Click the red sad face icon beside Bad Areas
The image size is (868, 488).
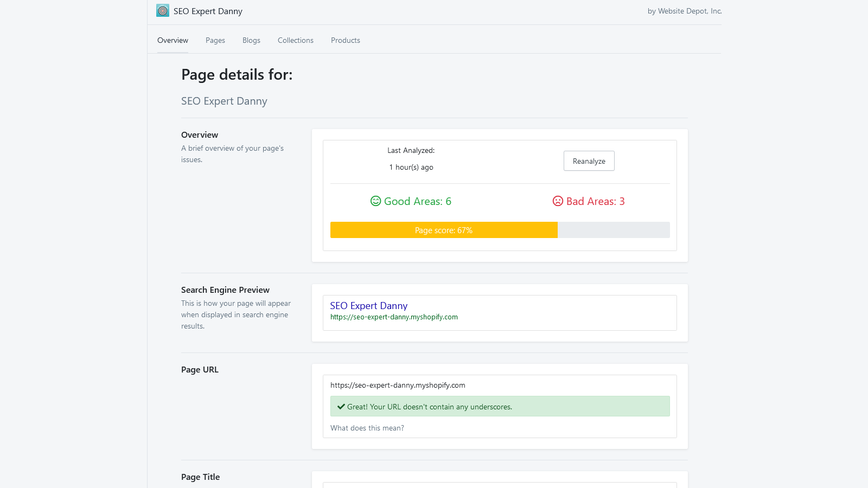click(558, 201)
